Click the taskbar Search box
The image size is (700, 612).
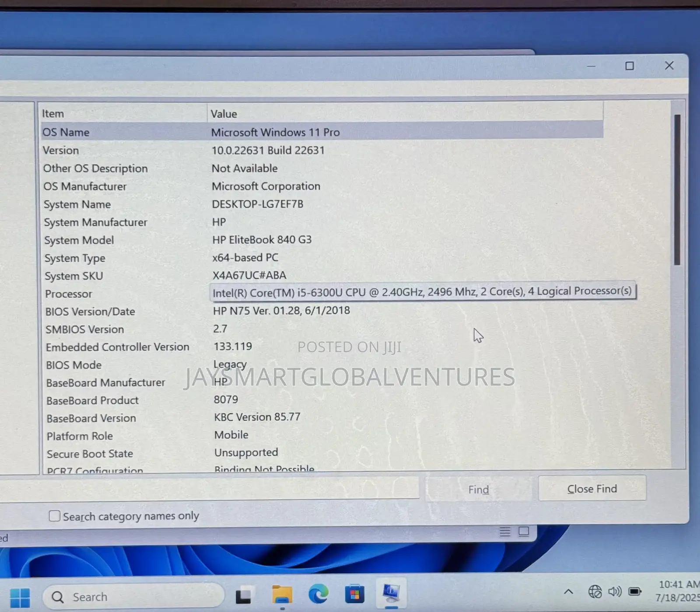coord(133,597)
